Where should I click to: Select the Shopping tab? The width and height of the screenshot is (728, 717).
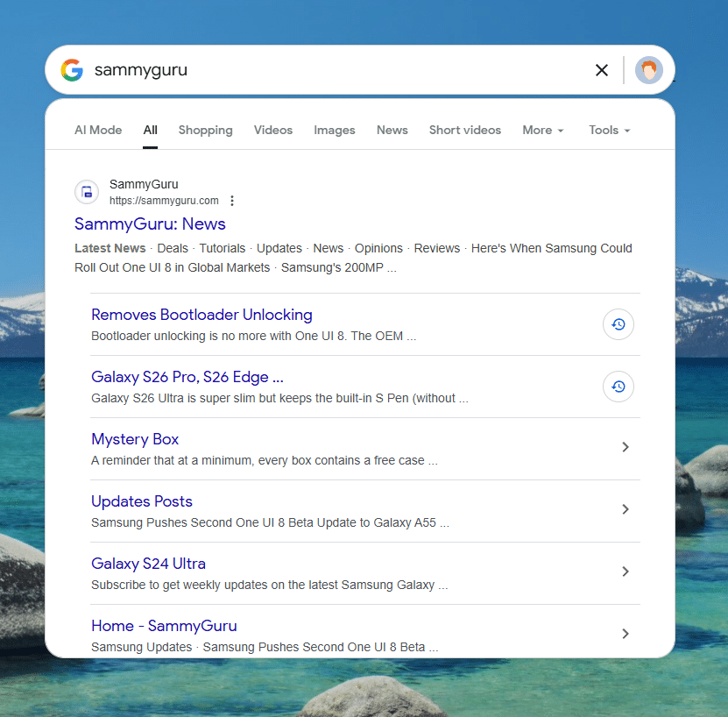tap(206, 130)
